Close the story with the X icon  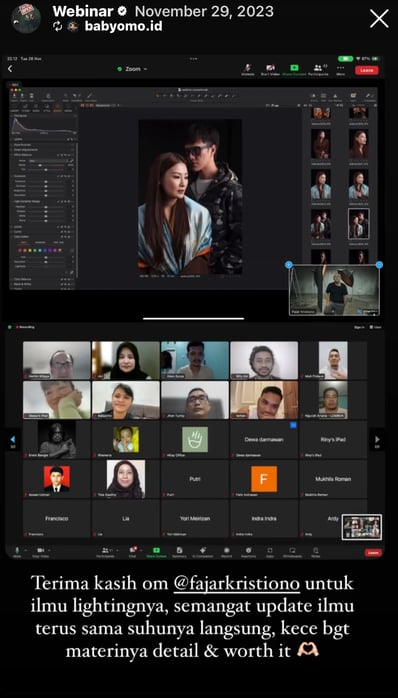coord(379,19)
